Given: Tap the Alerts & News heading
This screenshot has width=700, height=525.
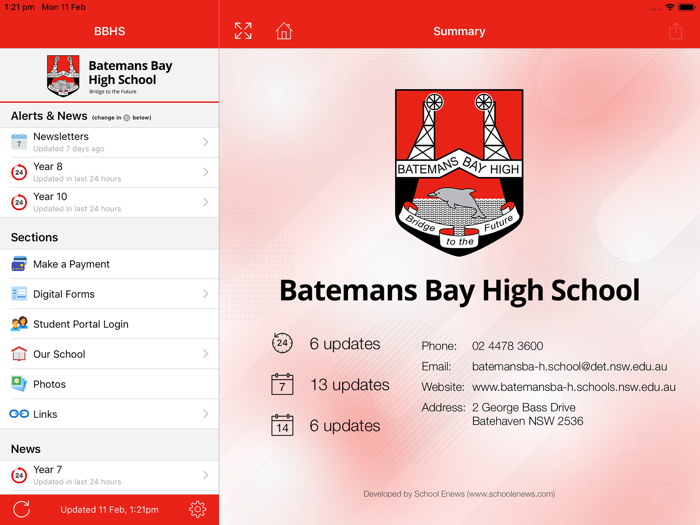Looking at the screenshot, I should pos(49,116).
